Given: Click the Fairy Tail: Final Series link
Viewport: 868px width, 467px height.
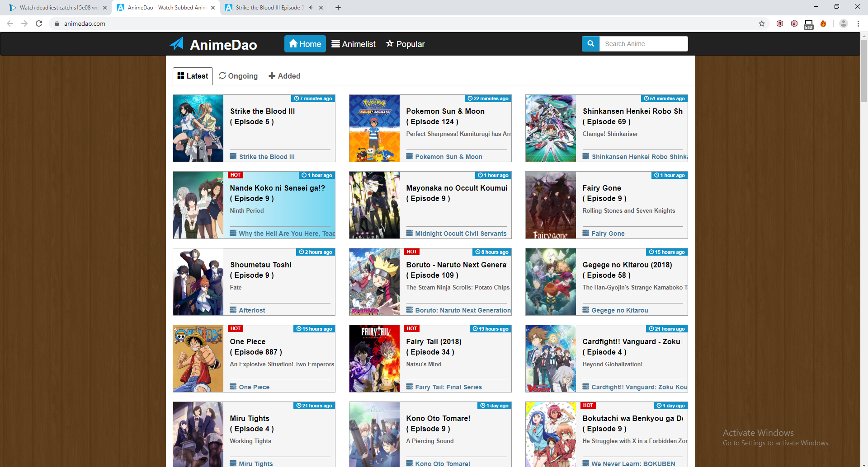Looking at the screenshot, I should (448, 387).
